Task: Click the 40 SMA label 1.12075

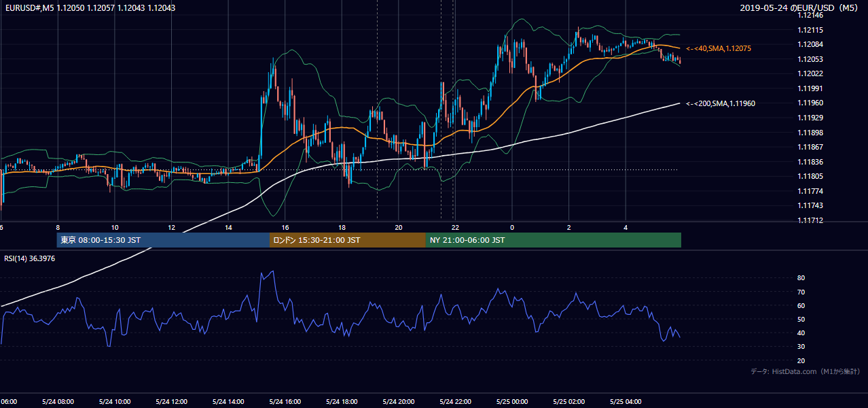Action: pos(719,49)
